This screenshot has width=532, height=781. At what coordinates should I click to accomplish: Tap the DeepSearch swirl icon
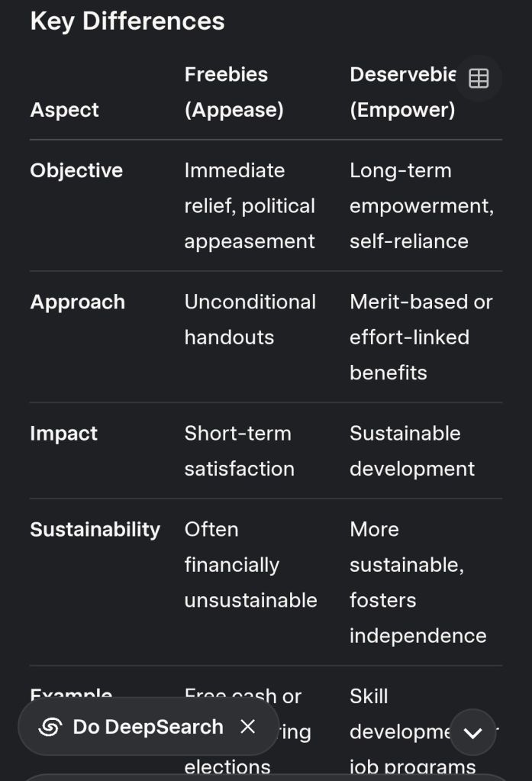point(50,727)
